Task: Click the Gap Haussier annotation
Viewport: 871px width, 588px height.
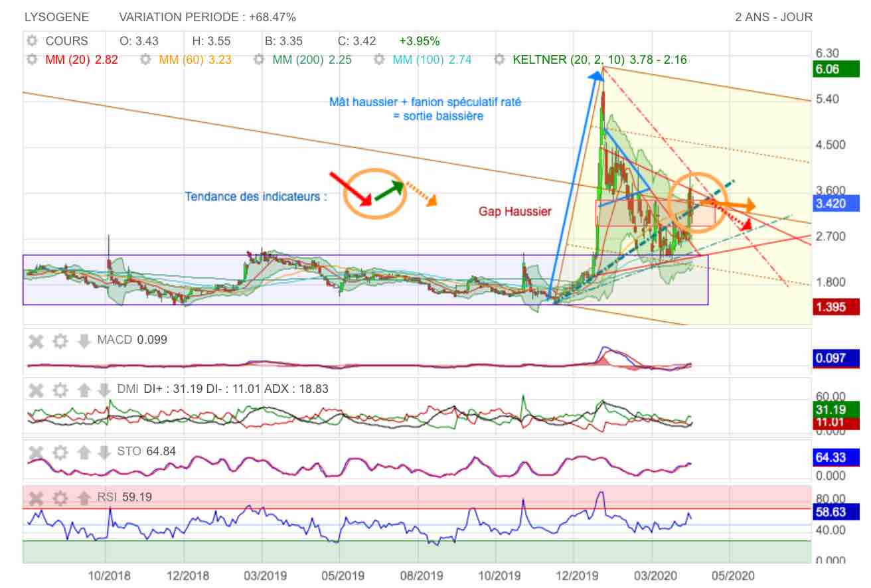Action: click(x=515, y=212)
